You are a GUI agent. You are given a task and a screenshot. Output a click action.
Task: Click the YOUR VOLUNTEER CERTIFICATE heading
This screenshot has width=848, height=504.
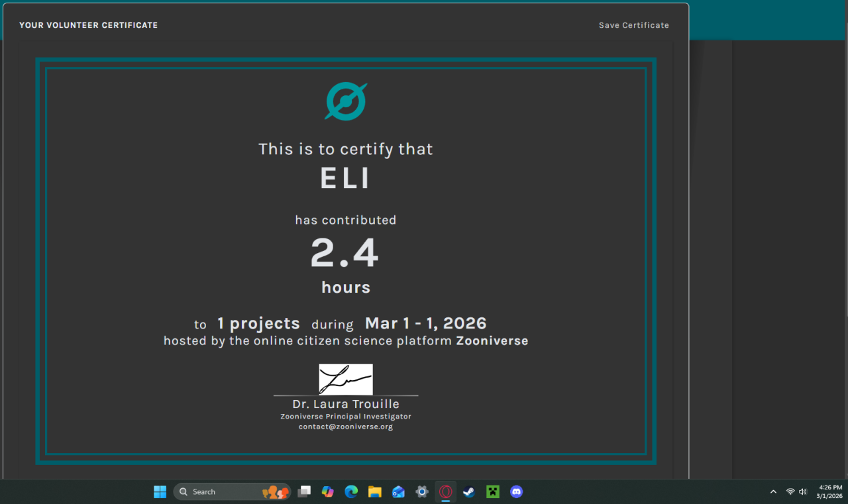click(x=89, y=25)
